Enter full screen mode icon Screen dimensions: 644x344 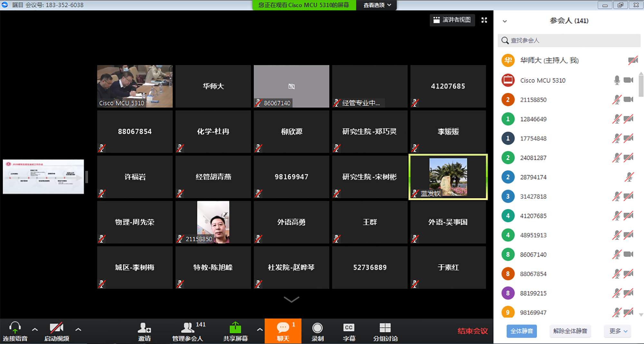pos(484,20)
